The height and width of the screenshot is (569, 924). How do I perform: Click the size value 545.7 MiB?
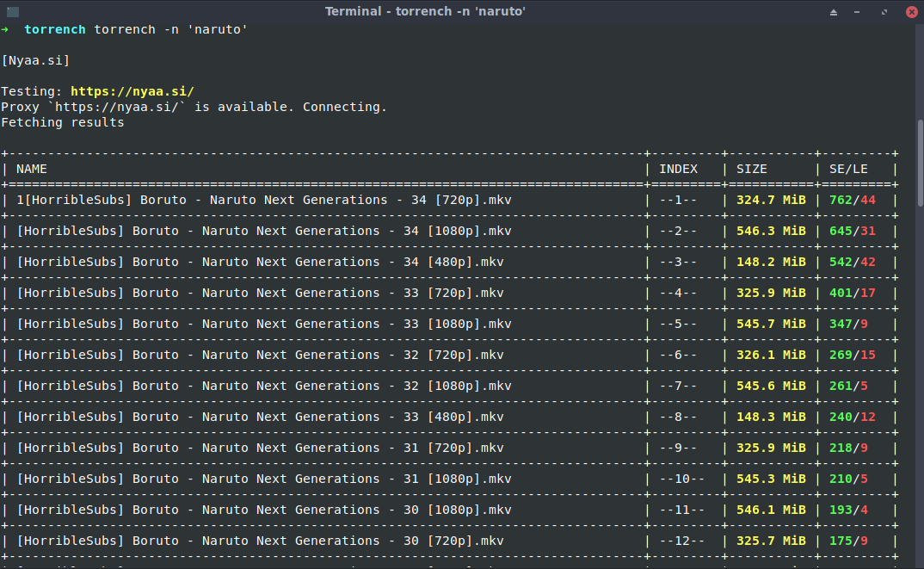point(771,324)
